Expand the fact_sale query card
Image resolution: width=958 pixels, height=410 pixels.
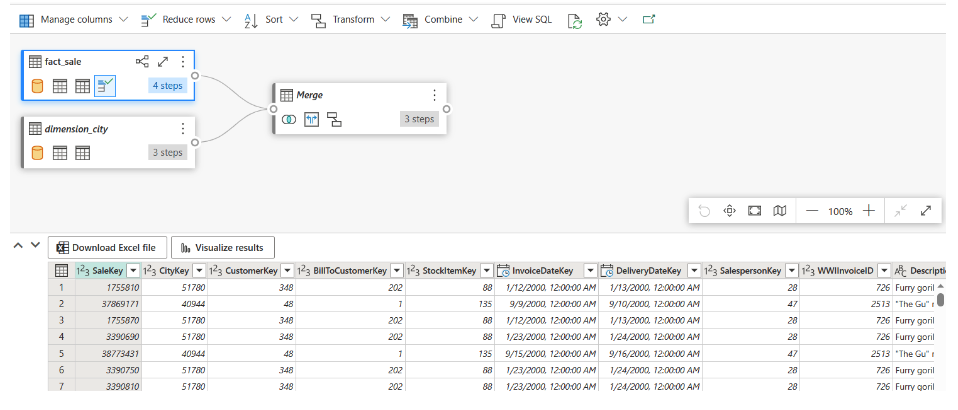click(163, 62)
